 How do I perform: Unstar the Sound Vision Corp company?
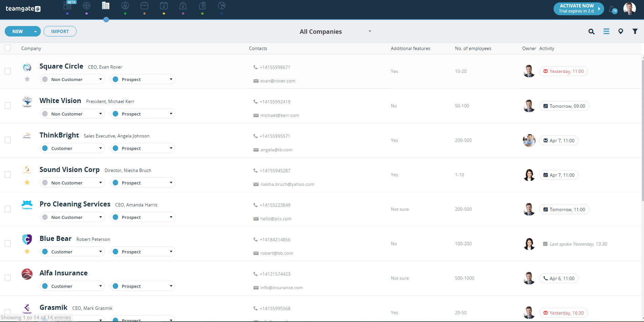coord(27,182)
